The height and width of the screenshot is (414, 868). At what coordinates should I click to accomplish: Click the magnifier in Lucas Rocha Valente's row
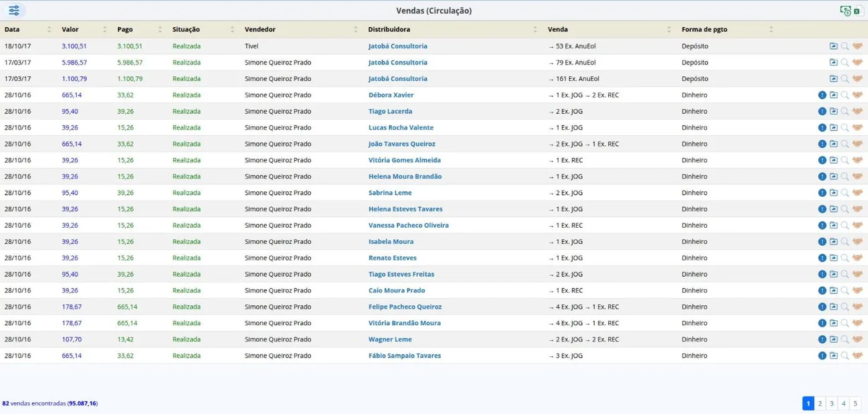pos(844,128)
